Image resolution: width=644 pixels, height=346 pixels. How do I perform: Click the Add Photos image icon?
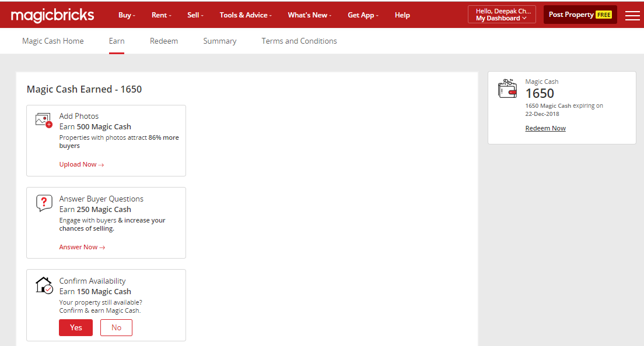[x=44, y=120]
